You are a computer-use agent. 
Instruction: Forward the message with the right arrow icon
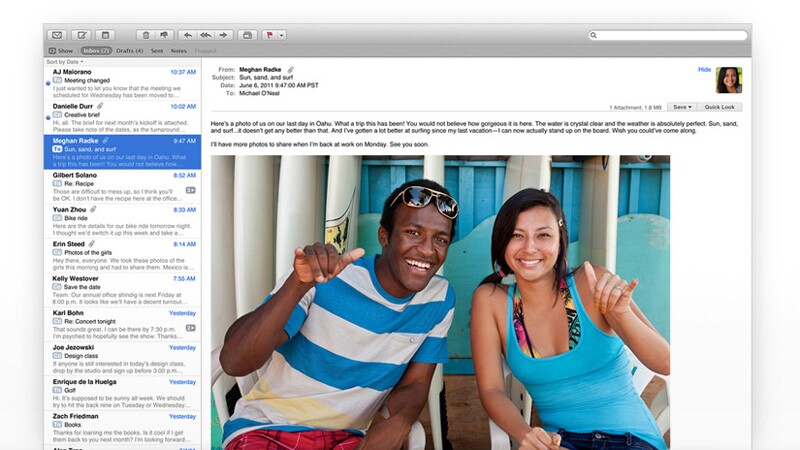[x=225, y=35]
